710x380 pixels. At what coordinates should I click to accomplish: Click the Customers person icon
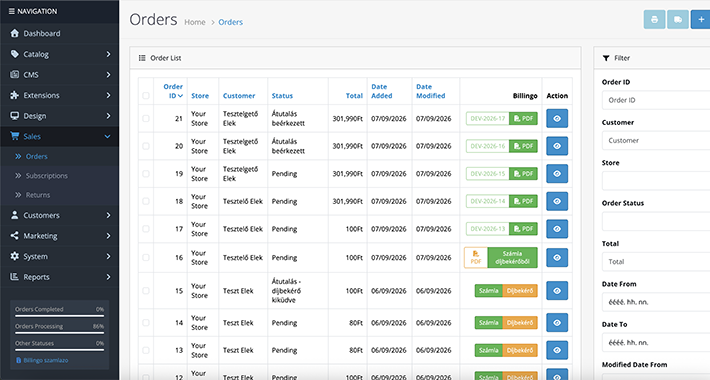pos(14,215)
